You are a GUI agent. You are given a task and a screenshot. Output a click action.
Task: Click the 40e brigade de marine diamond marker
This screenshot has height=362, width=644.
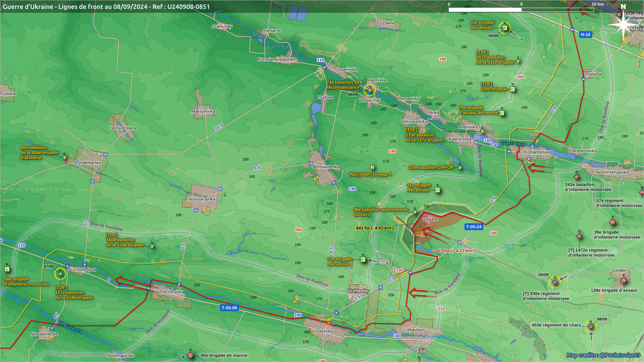click(191, 355)
